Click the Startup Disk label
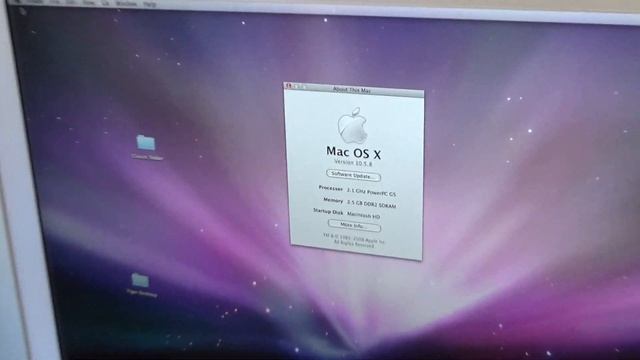The width and height of the screenshot is (640, 360). point(328,211)
